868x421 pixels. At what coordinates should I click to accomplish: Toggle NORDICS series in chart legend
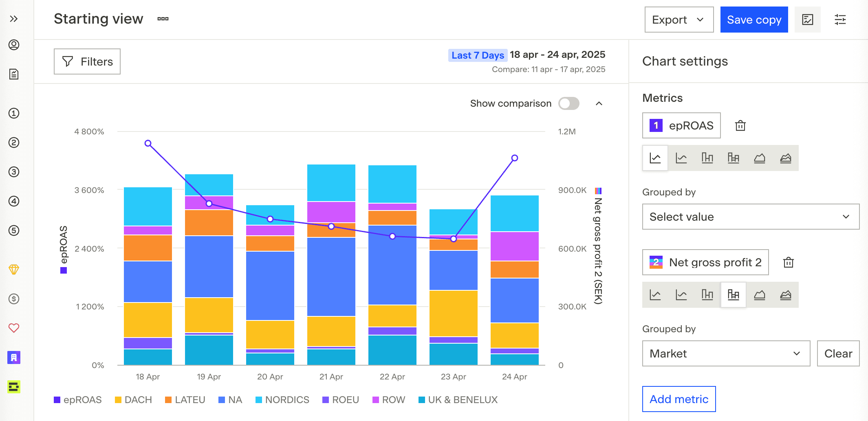pos(282,400)
